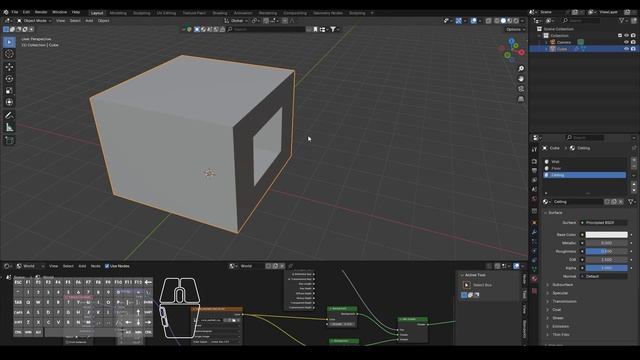Select the Select Box tool in viewport toolbar
Viewport: 640px width, 360px height.
pyautogui.click(x=9, y=42)
